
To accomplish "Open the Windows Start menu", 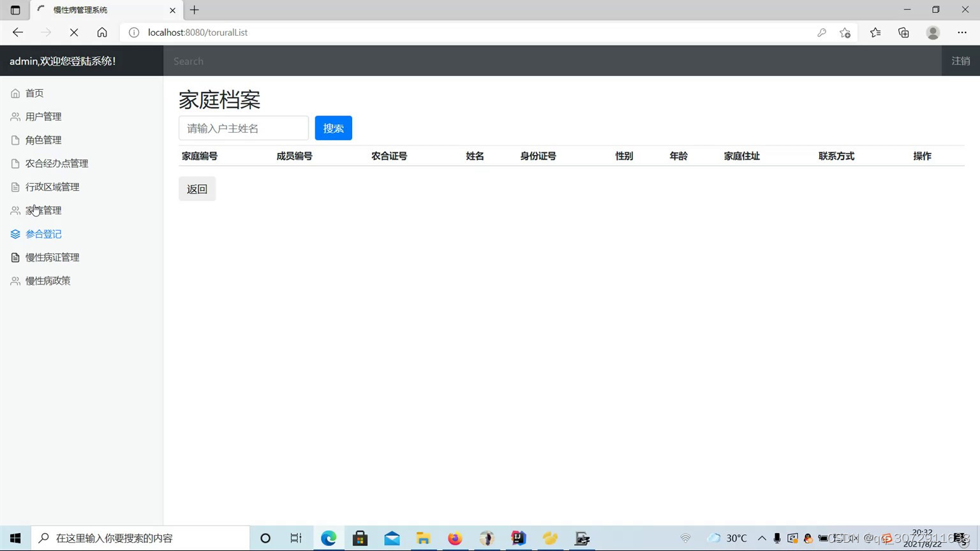I will click(15, 538).
